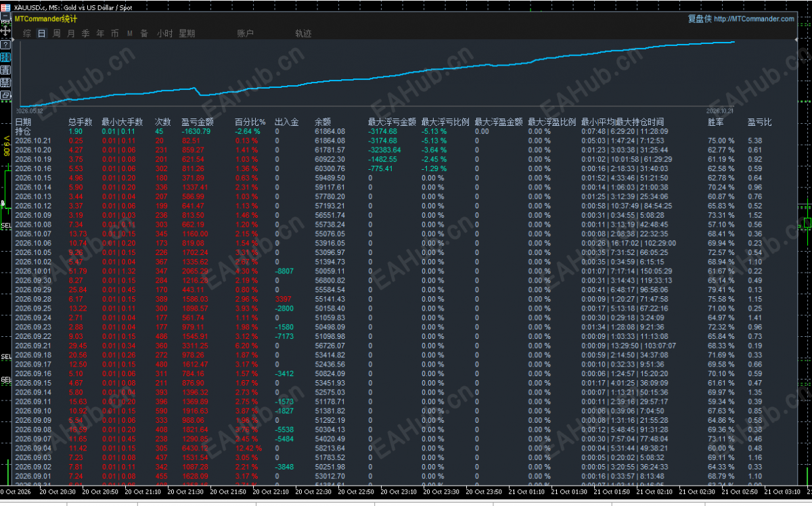
Task: Open the 复盘侠 http://MTCommander.com link
Action: click(741, 19)
